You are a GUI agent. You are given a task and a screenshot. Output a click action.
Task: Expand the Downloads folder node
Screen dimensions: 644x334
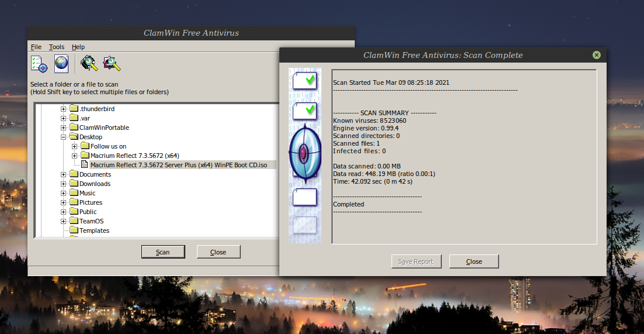[63, 184]
